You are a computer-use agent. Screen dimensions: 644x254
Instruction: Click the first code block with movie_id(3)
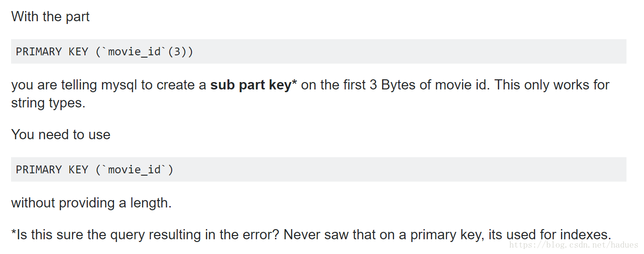click(x=319, y=51)
